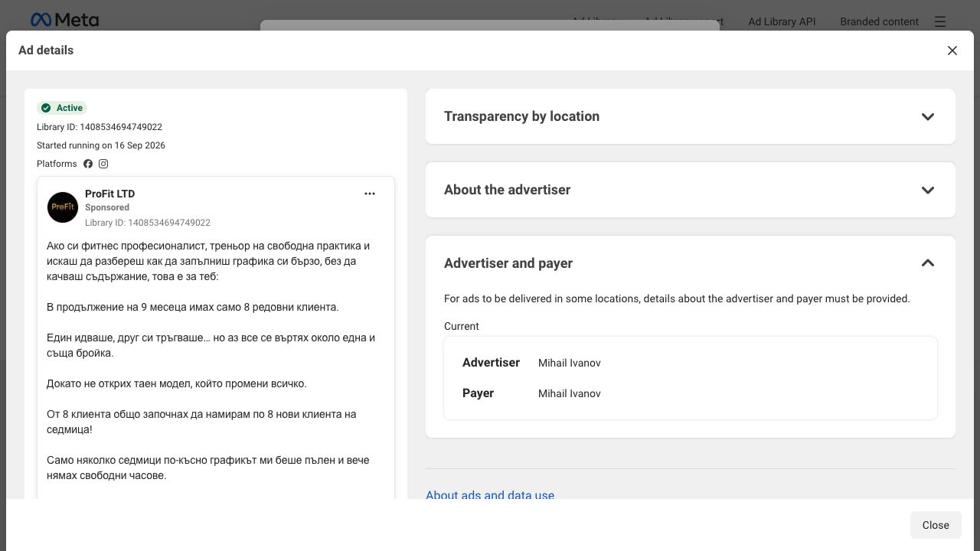Click the Meta logo
The image size is (980, 551).
[64, 20]
